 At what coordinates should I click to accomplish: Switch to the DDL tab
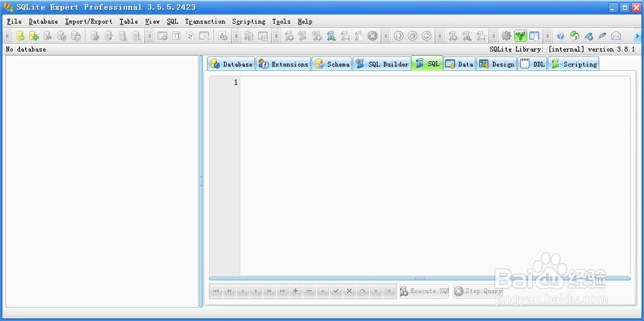point(533,64)
